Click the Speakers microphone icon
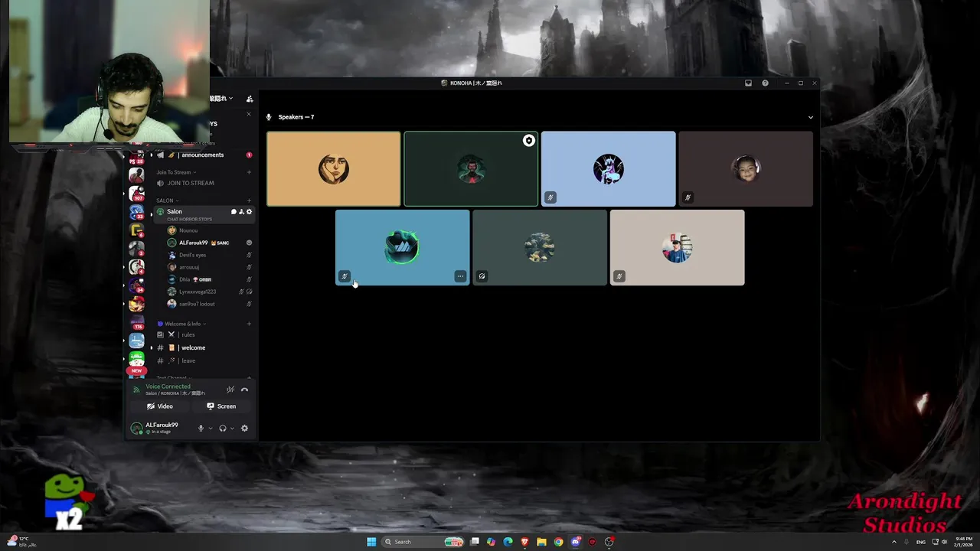The image size is (980, 551). [269, 117]
